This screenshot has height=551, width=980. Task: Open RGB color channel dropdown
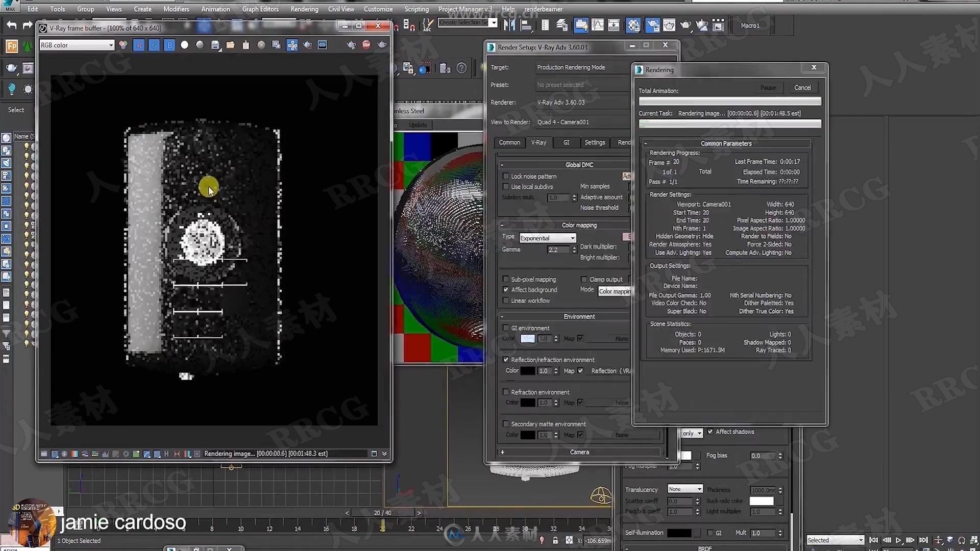(77, 45)
